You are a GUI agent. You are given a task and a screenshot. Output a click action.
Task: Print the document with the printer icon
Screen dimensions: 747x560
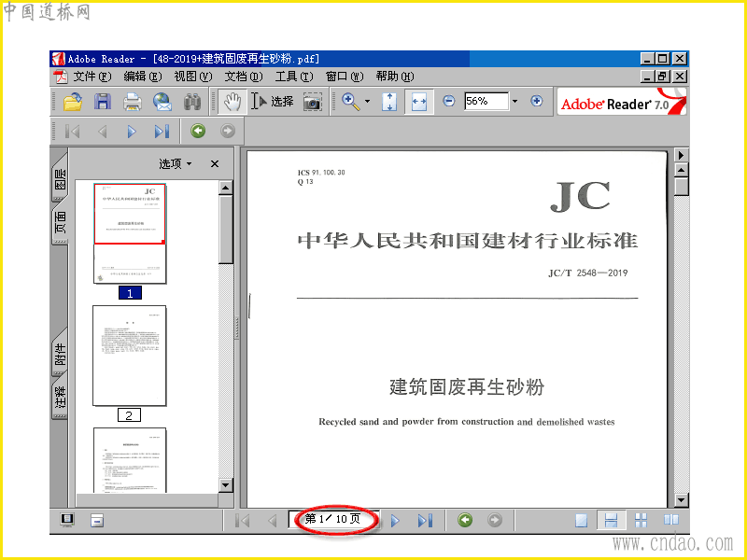tap(132, 102)
